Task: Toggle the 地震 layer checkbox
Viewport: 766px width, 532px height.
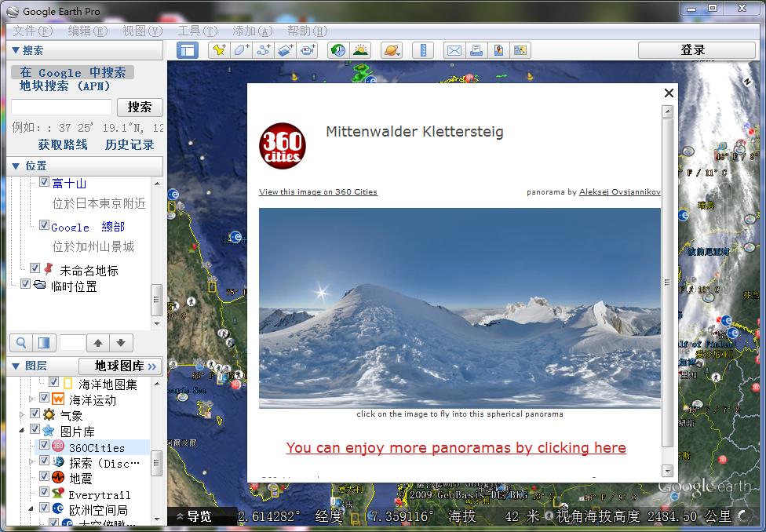Action: (x=44, y=476)
